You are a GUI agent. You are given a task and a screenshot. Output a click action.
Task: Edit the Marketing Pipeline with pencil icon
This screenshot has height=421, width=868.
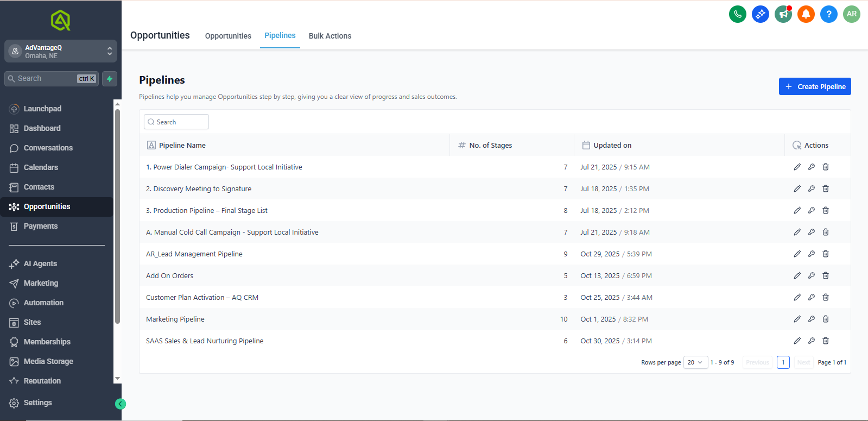click(x=797, y=319)
